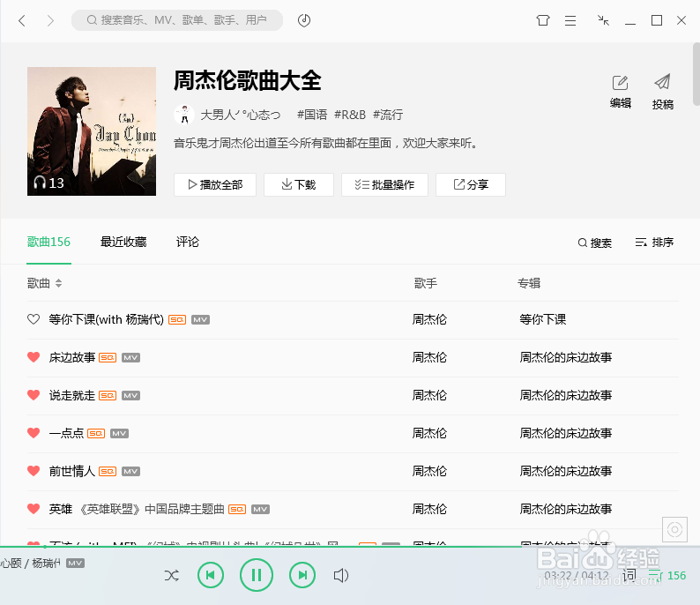Skip to the next track
The height and width of the screenshot is (605, 700).
302,575
